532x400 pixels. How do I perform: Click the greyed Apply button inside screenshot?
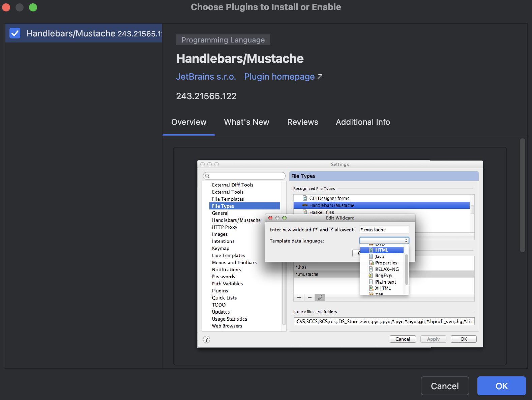click(433, 339)
